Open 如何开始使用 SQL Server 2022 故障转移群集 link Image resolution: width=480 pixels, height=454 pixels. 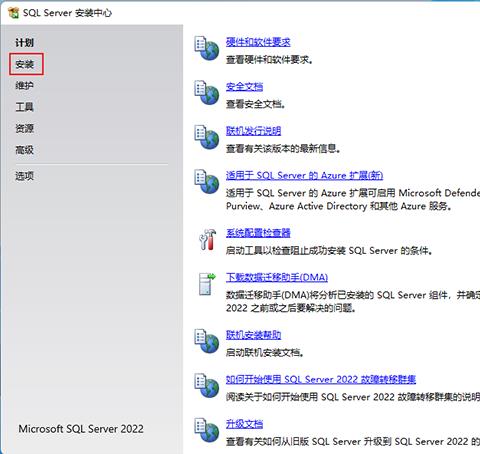(x=321, y=379)
